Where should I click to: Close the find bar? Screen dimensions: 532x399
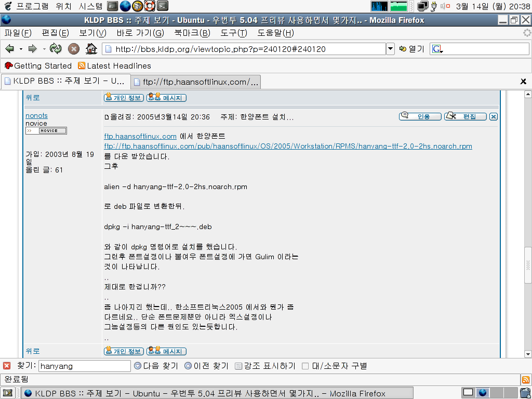(7, 366)
